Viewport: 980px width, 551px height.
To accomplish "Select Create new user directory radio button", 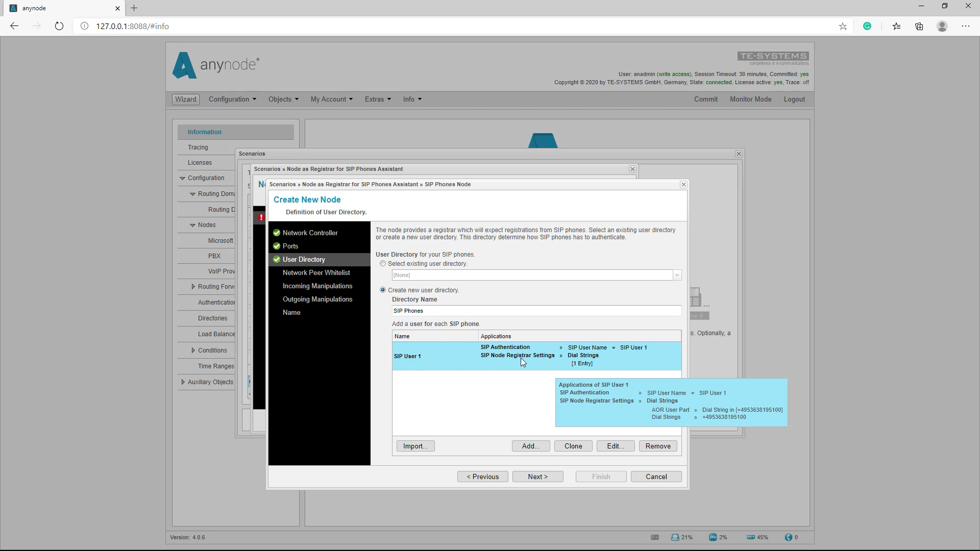I will click(383, 290).
